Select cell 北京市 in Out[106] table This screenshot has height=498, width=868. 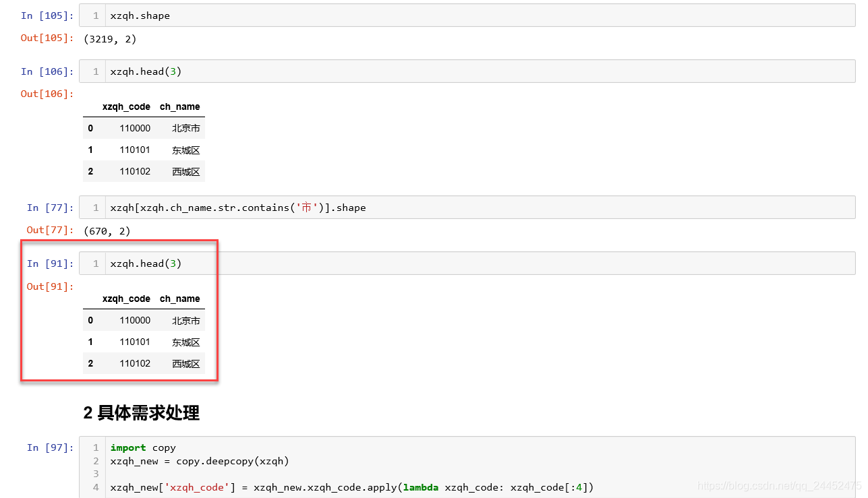tap(186, 128)
